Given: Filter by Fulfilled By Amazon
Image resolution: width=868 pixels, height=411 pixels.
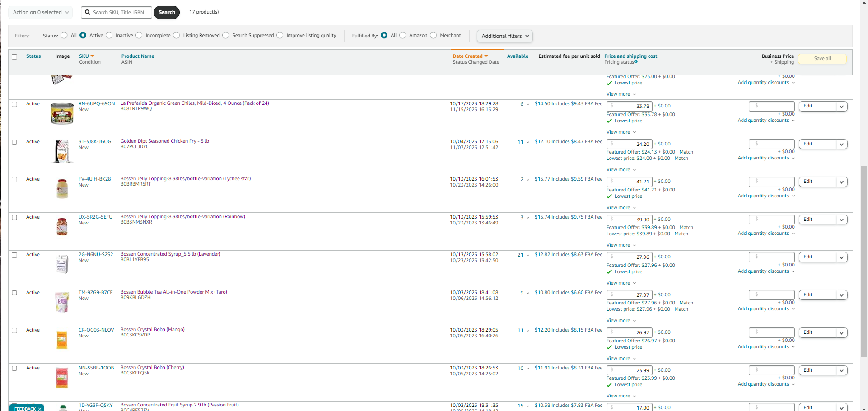Looking at the screenshot, I should [403, 35].
